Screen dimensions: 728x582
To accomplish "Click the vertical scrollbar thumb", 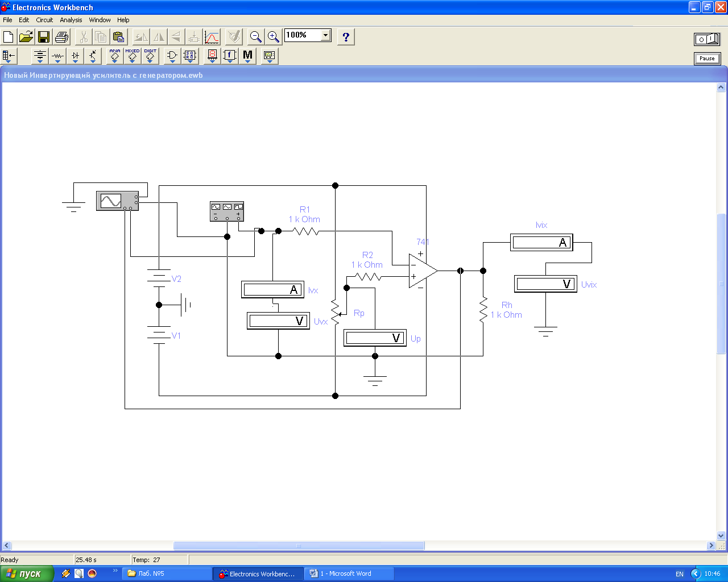I will pyautogui.click(x=721, y=283).
